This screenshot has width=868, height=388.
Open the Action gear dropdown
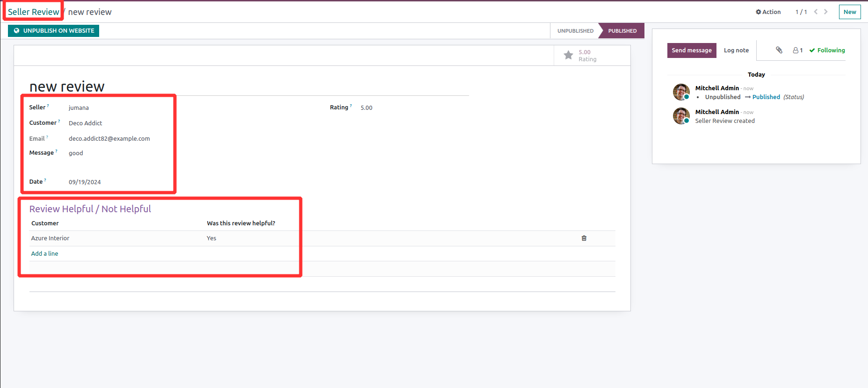tap(768, 12)
